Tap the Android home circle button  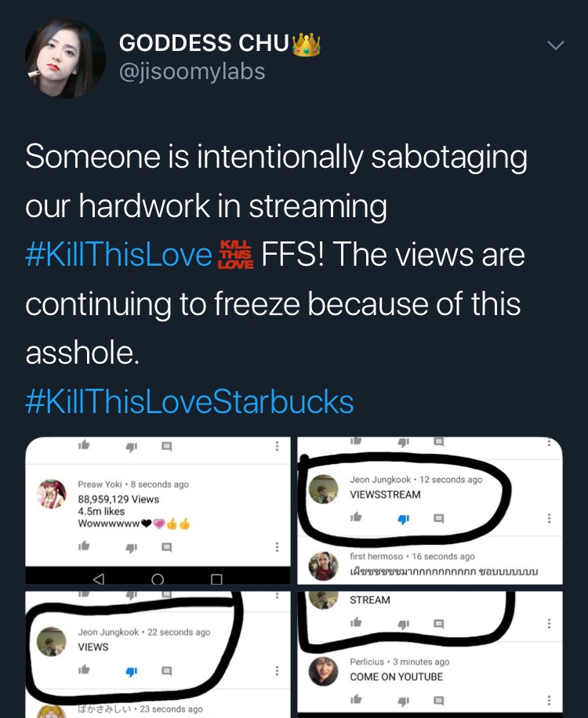(158, 579)
